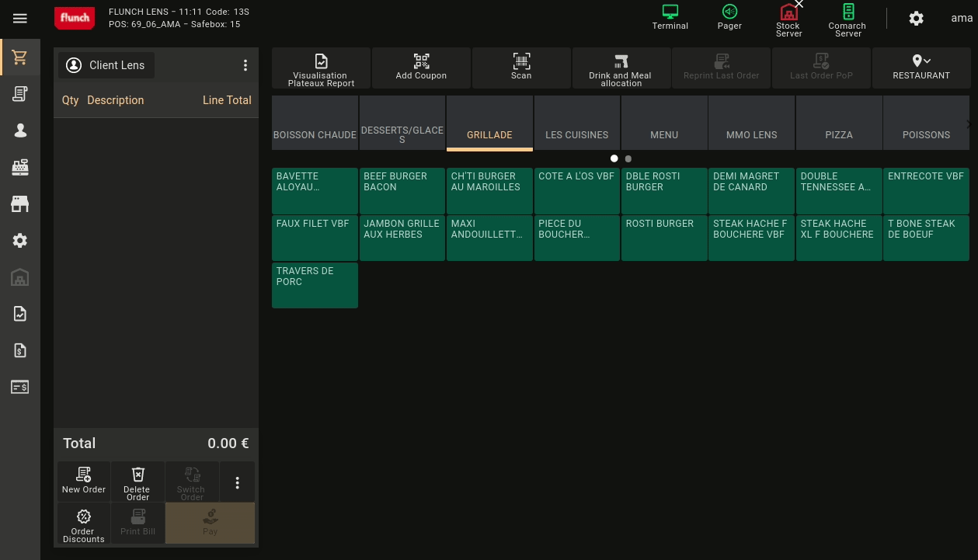
Task: Open settings gear in top bar
Action: 917,19
